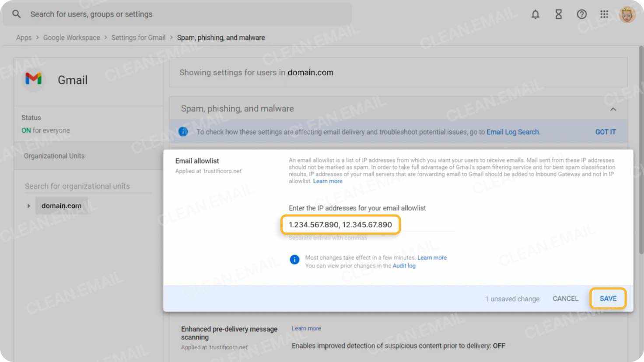Click the IP addresses allowlist input field
Image resolution: width=644 pixels, height=362 pixels.
(x=341, y=224)
